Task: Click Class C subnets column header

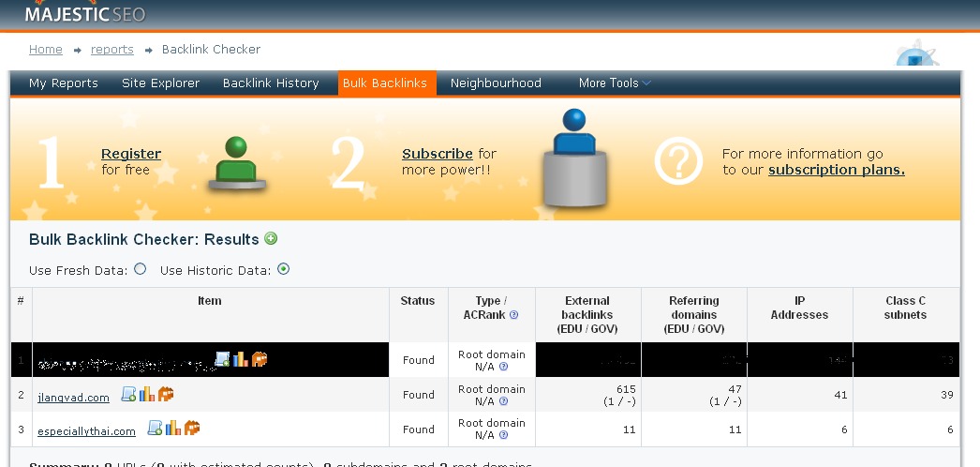Action: point(906,314)
